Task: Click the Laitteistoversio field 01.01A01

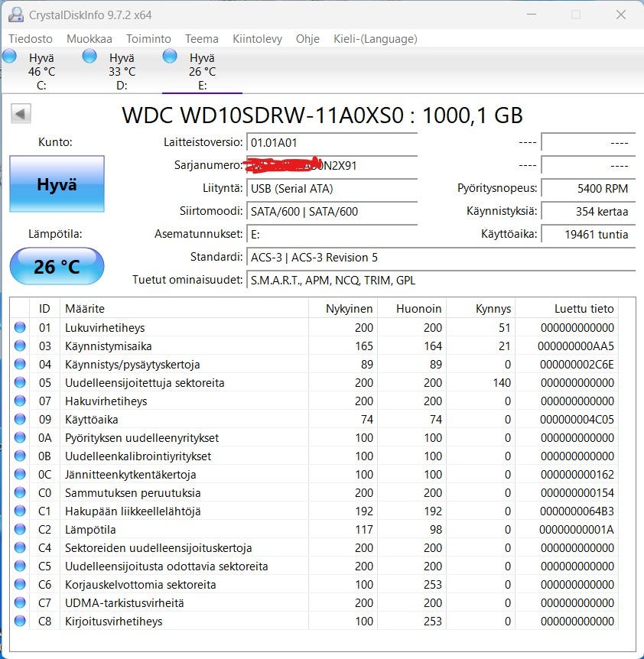Action: tap(332, 143)
